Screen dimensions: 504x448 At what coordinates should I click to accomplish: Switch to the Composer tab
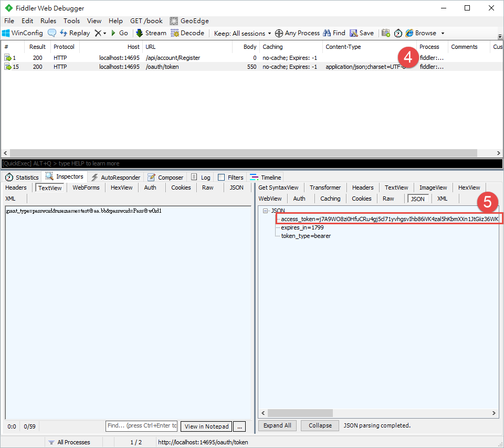pyautogui.click(x=165, y=177)
